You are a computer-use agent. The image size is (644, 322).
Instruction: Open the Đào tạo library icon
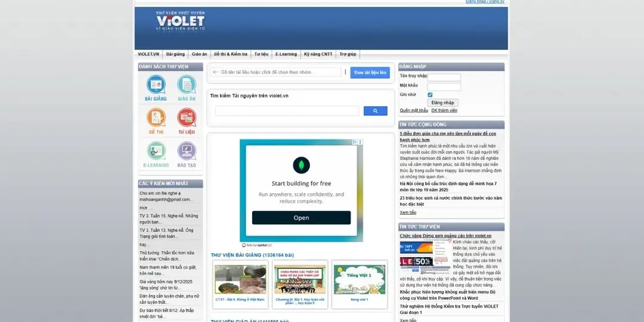pyautogui.click(x=187, y=154)
